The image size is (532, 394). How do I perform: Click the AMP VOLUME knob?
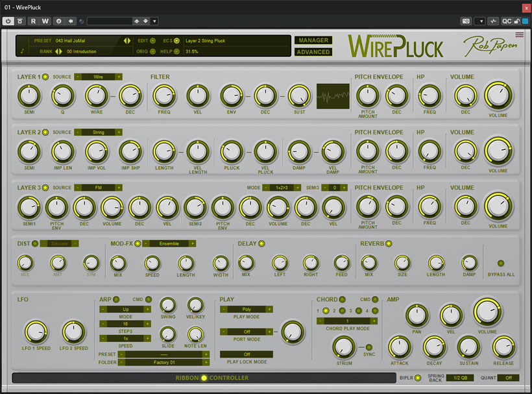coord(487,312)
